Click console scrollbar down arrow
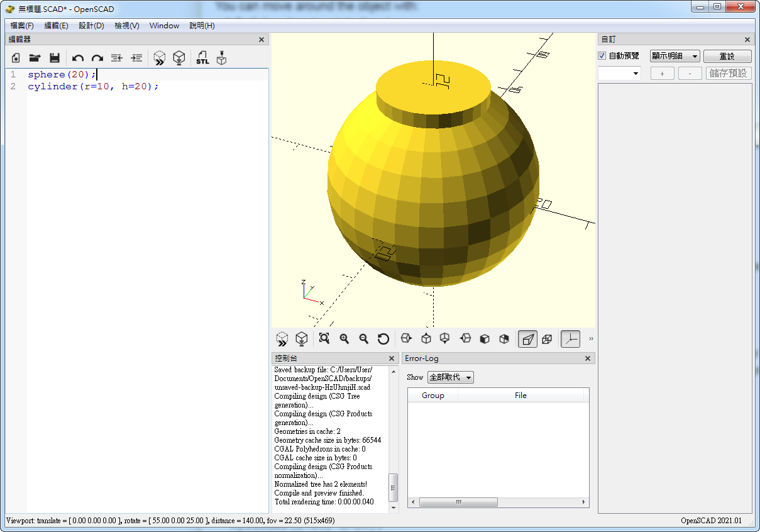 pos(394,507)
